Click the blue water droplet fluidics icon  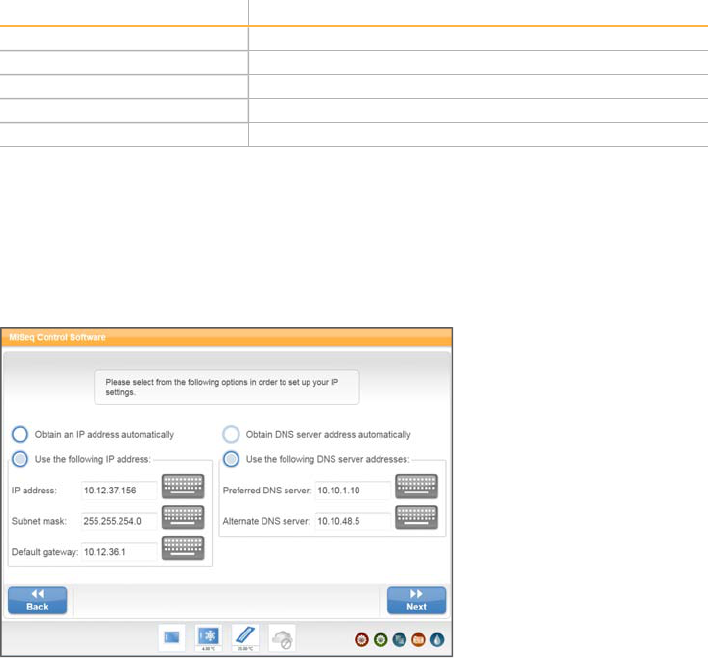tap(437, 639)
